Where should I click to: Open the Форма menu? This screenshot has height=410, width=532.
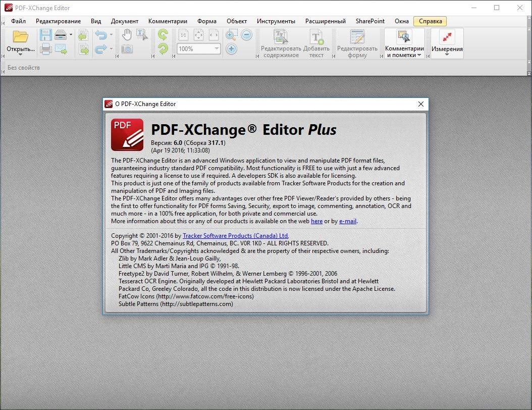(206, 21)
